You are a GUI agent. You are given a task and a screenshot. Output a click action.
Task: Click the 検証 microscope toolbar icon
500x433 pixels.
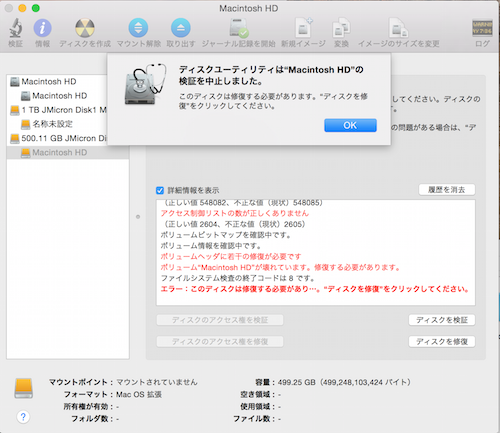15,28
